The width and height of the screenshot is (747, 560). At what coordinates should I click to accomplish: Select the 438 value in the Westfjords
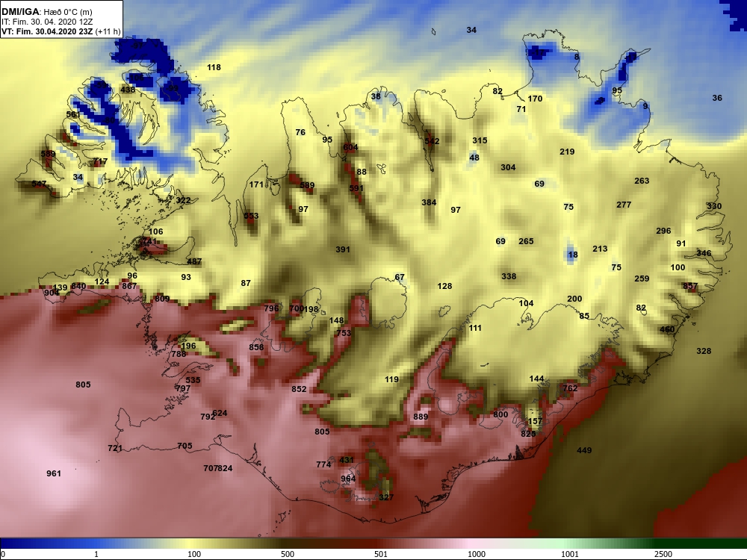tap(128, 90)
